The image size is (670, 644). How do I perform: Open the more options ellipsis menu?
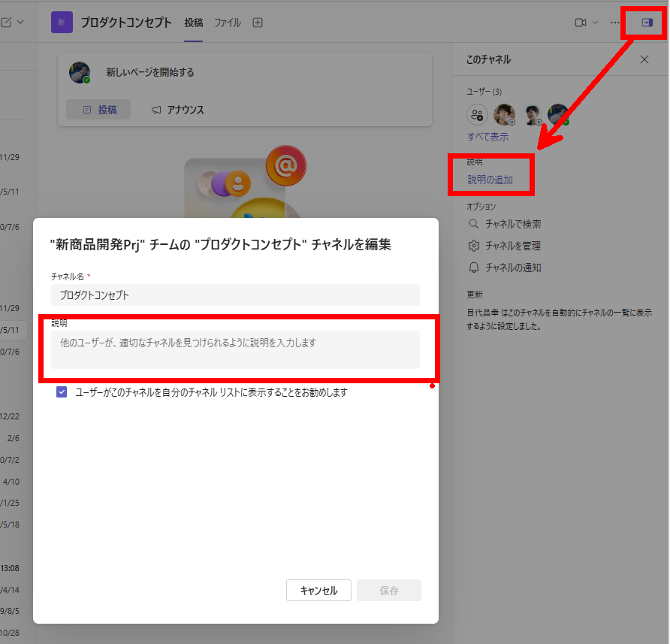pyautogui.click(x=615, y=23)
